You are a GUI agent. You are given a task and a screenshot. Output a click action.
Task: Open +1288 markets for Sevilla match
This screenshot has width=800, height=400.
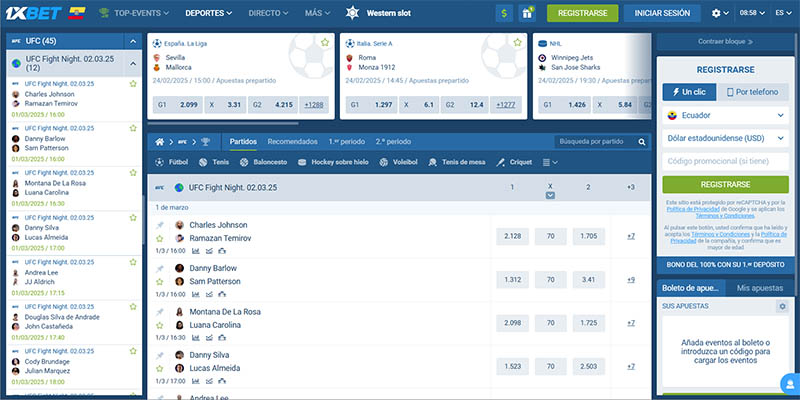point(314,105)
